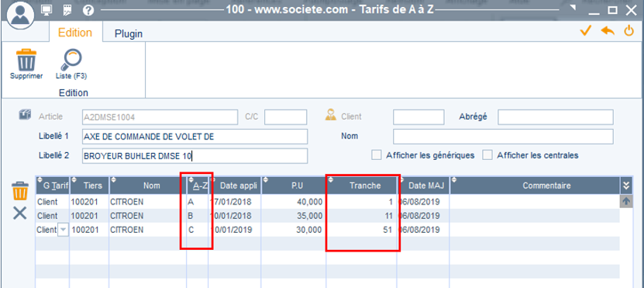
Task: Select P.U cell 35,000
Action: tap(294, 216)
